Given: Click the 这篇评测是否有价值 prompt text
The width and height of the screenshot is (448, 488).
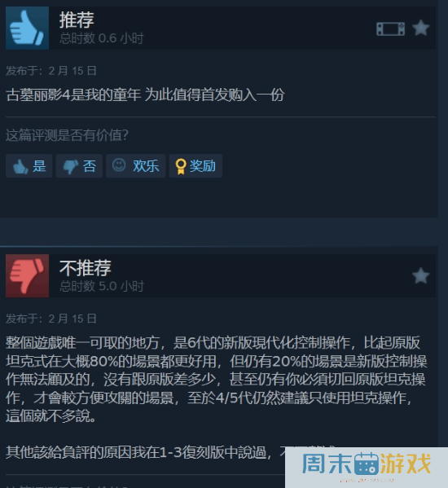Looking at the screenshot, I should pos(67,135).
